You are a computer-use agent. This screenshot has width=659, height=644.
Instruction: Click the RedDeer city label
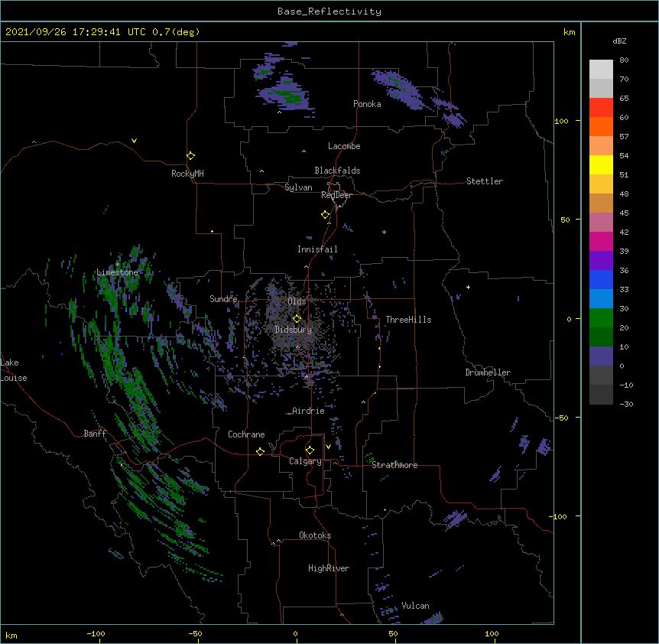coord(336,195)
